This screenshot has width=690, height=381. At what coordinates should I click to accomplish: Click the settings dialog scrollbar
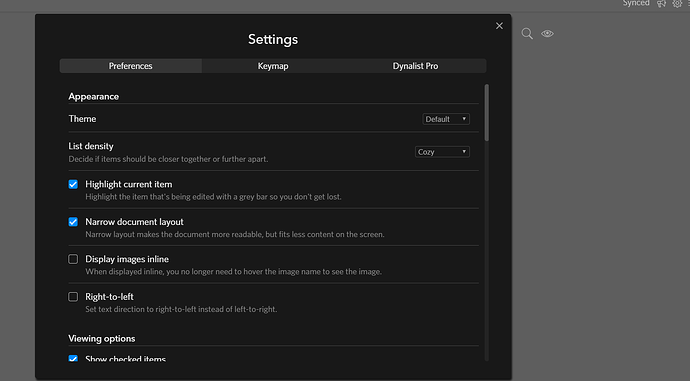487,113
